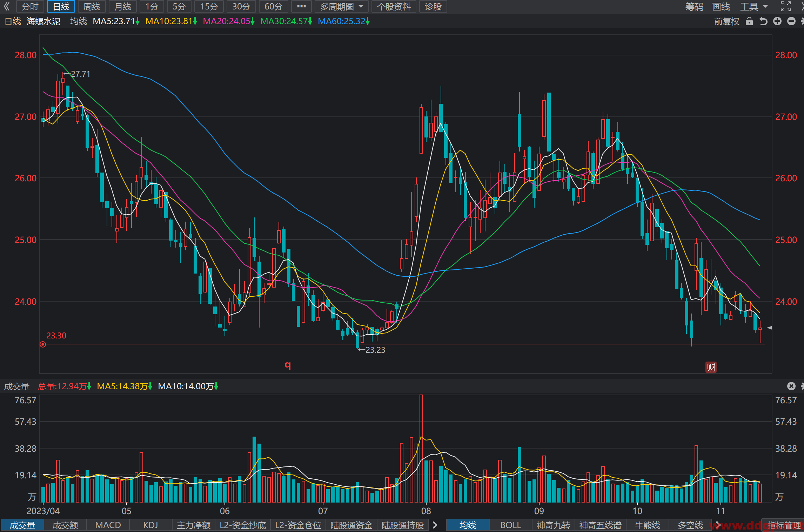804x532 pixels.
Task: Open the 前复权 adjustment setting
Action: click(726, 21)
